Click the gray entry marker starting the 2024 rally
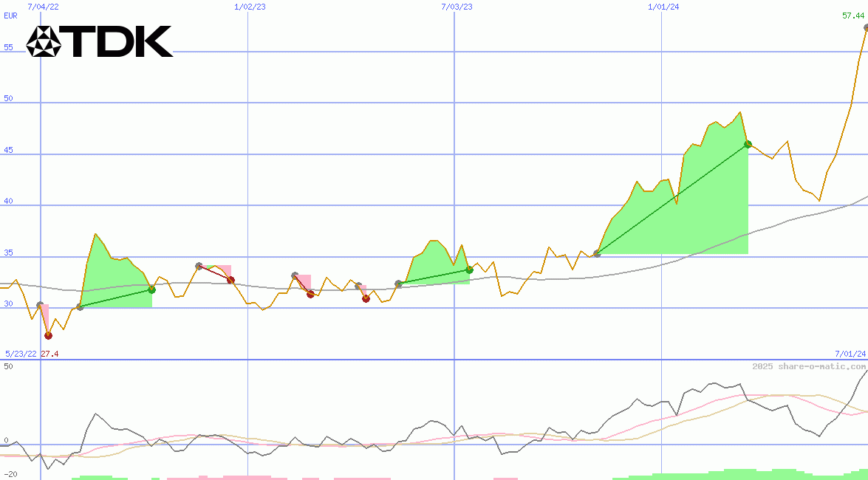This screenshot has height=480, width=868. pos(597,253)
